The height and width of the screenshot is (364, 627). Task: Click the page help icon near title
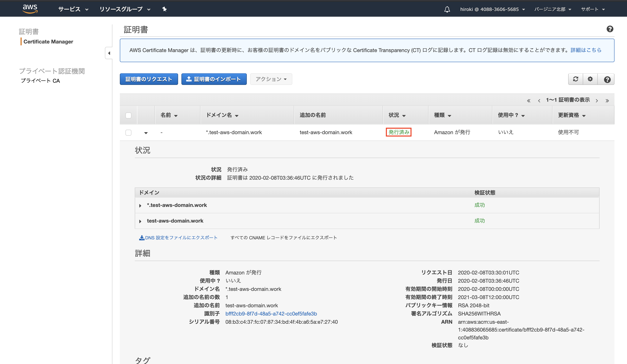tap(610, 29)
